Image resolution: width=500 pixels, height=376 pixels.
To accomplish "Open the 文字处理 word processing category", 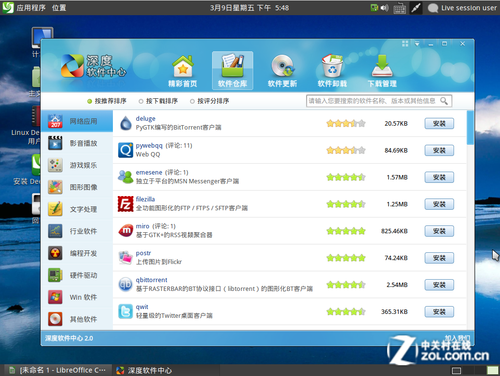I will point(77,209).
